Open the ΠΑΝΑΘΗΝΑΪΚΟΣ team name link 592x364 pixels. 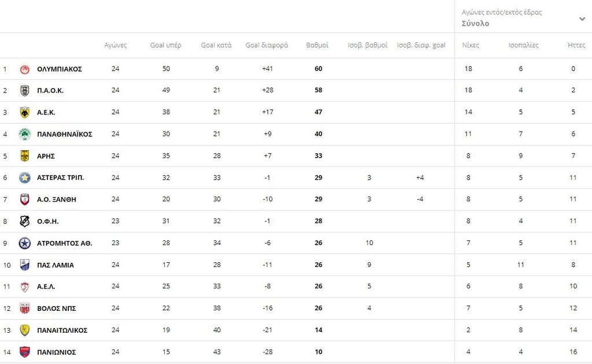click(x=65, y=134)
